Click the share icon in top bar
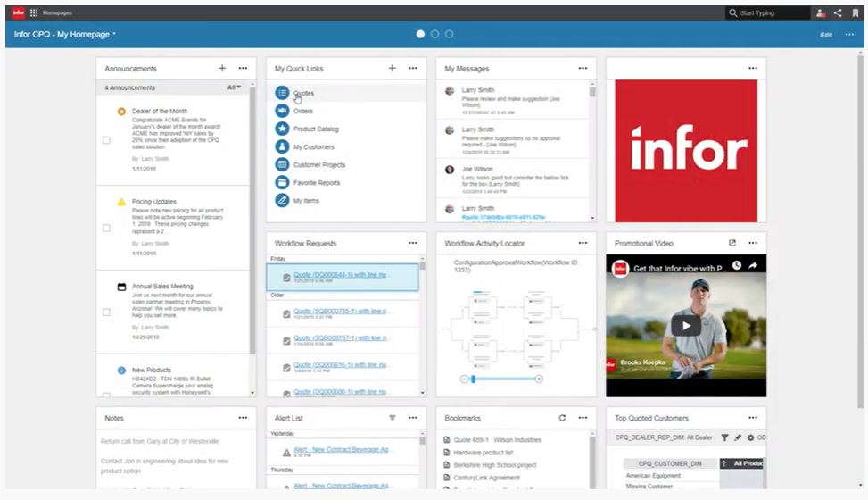This screenshot has width=868, height=500. coord(838,12)
